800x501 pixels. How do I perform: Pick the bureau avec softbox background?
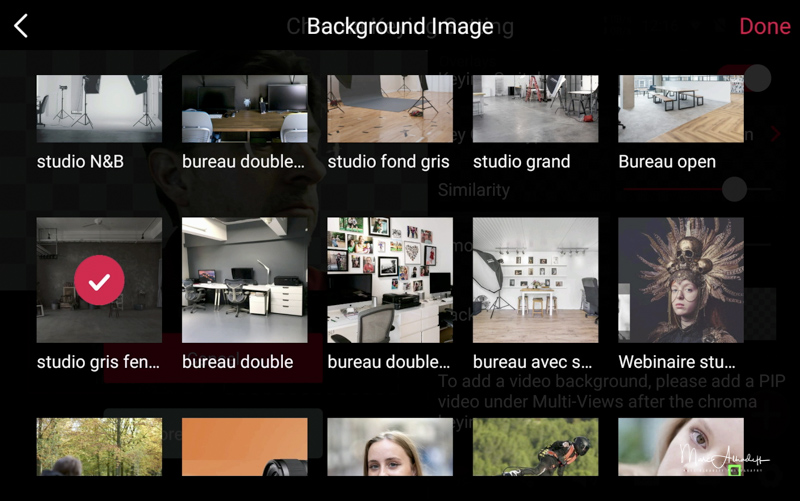coord(535,280)
